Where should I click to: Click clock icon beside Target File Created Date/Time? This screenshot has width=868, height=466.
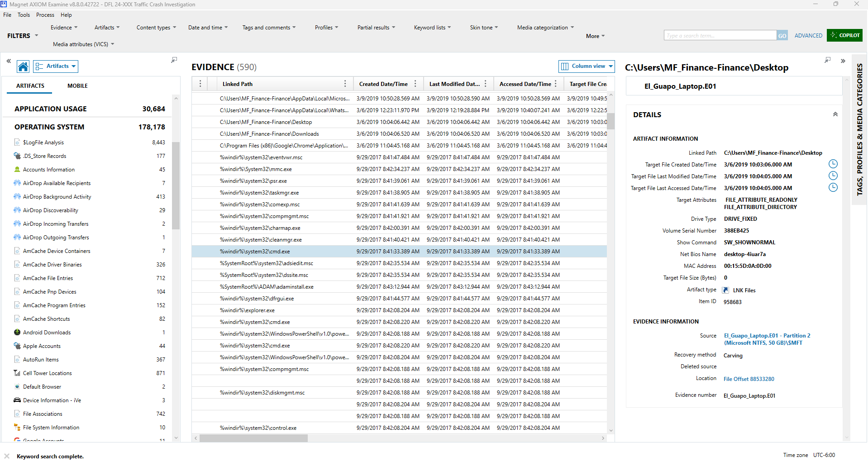(833, 164)
